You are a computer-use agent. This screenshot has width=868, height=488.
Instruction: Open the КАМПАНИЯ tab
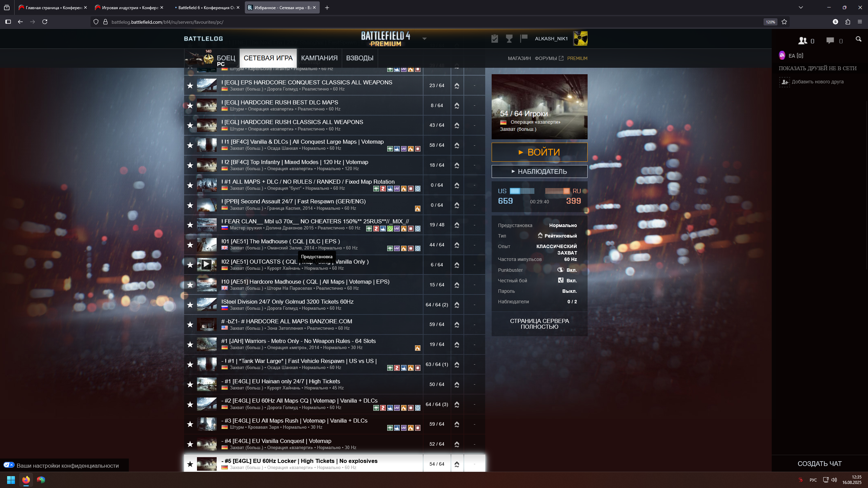click(x=319, y=58)
